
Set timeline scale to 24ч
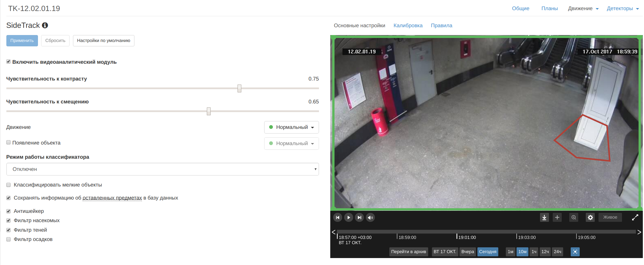[x=557, y=252]
